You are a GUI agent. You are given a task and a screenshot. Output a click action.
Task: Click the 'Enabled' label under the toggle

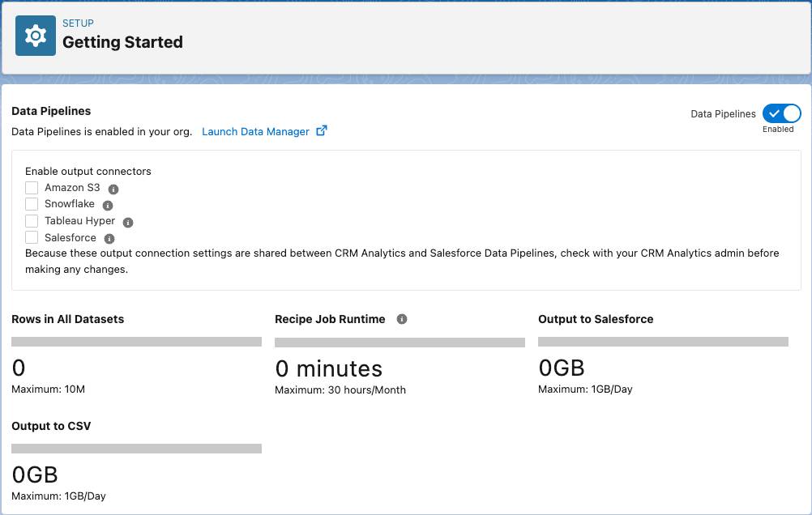(778, 130)
